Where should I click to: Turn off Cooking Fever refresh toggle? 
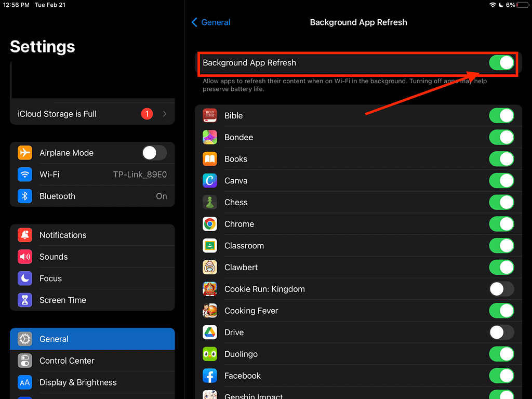[501, 311]
